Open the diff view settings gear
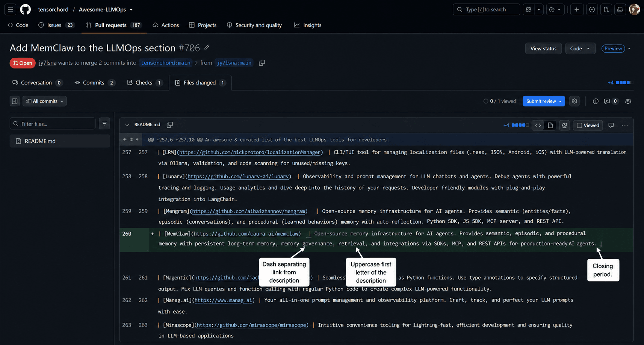Viewport: 644px width, 345px height. [x=574, y=101]
